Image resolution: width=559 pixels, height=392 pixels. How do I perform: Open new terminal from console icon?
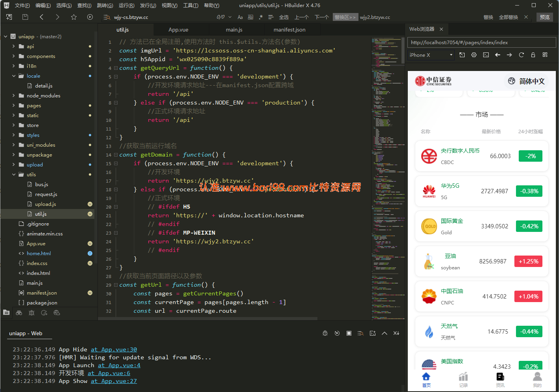(372, 333)
